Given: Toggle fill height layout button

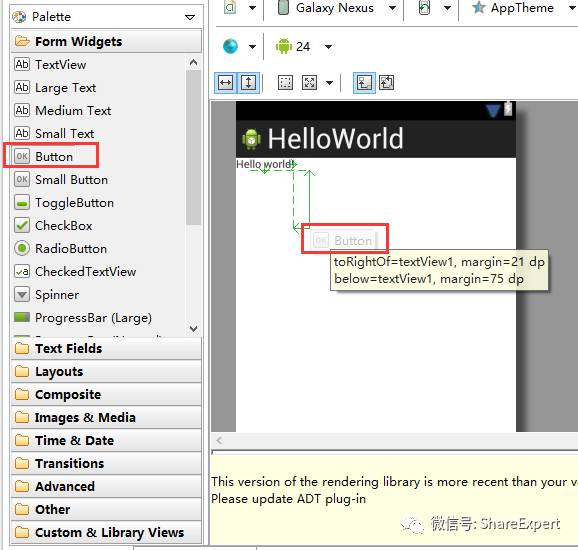Looking at the screenshot, I should (x=249, y=83).
